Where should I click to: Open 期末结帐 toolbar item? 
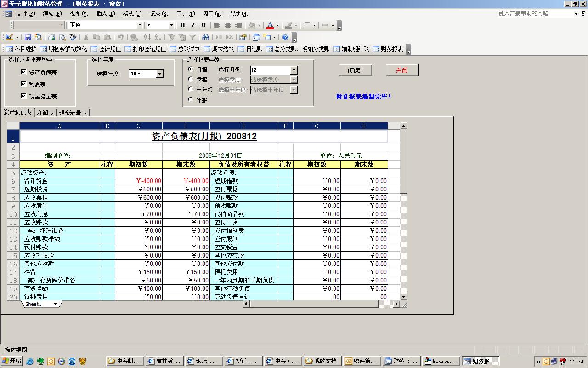[219, 49]
